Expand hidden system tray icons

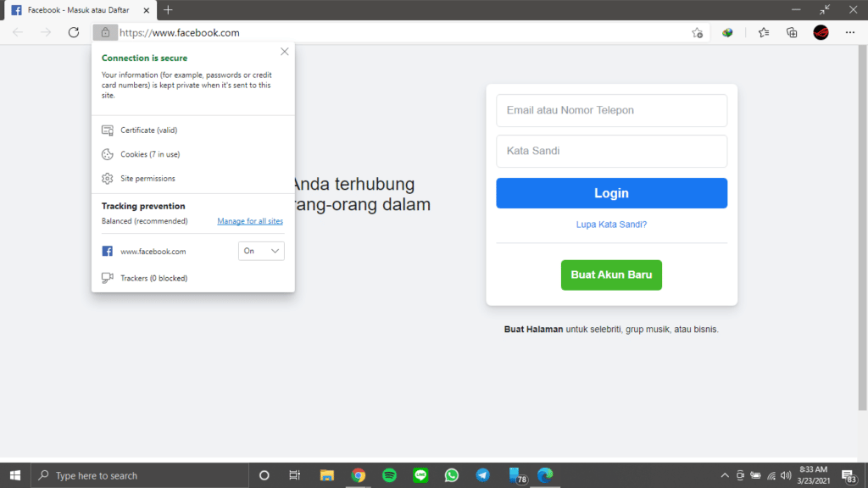(x=725, y=475)
